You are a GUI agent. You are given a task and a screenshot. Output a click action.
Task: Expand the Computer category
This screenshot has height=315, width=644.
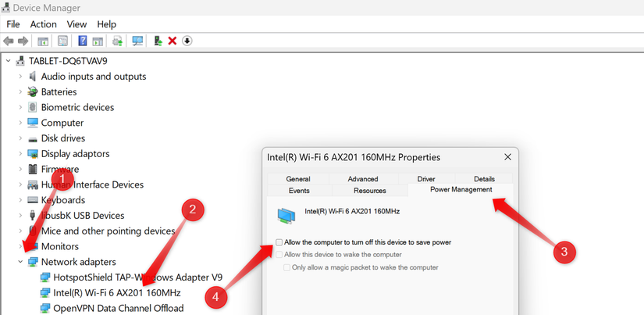[x=20, y=123]
